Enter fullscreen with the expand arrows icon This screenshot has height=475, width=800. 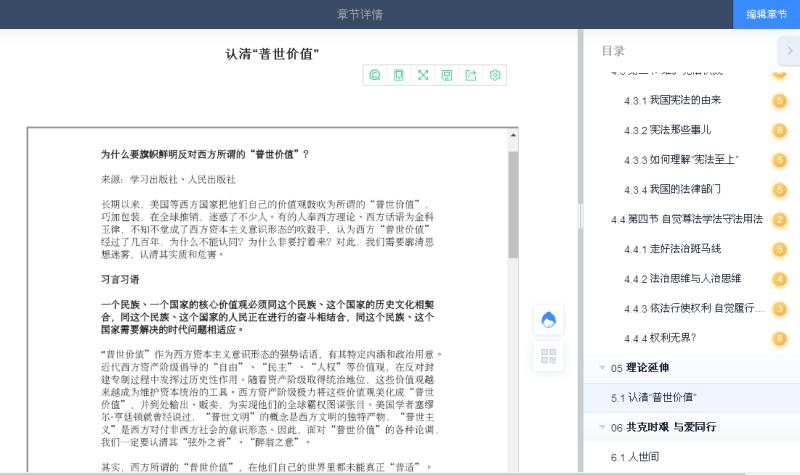click(x=423, y=75)
